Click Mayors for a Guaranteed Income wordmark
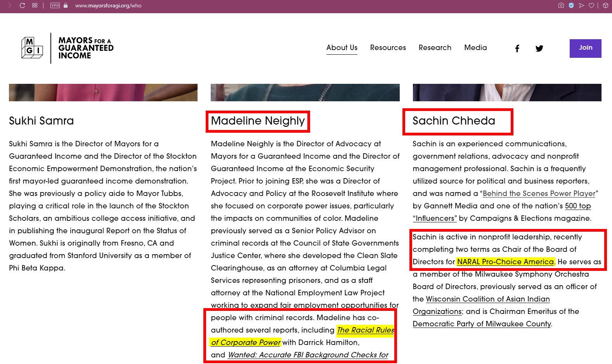 pyautogui.click(x=86, y=48)
